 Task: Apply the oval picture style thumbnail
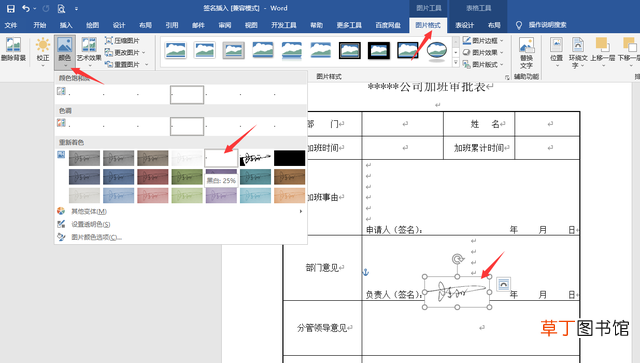437,51
